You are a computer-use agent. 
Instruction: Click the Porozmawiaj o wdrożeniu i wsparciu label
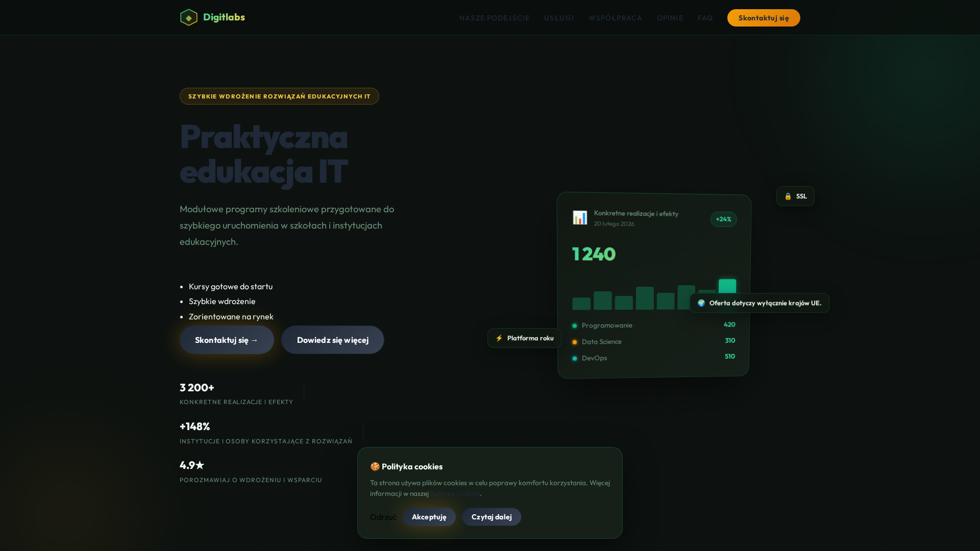coord(251,480)
